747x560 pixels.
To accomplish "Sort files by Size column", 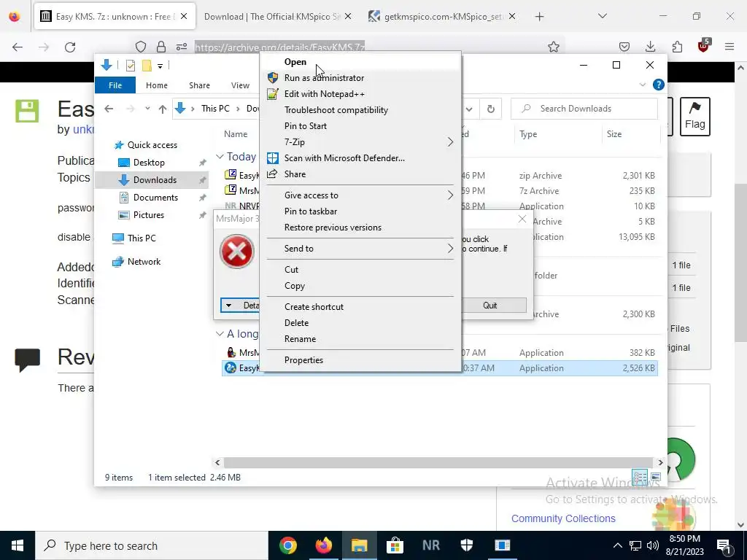I will [614, 134].
